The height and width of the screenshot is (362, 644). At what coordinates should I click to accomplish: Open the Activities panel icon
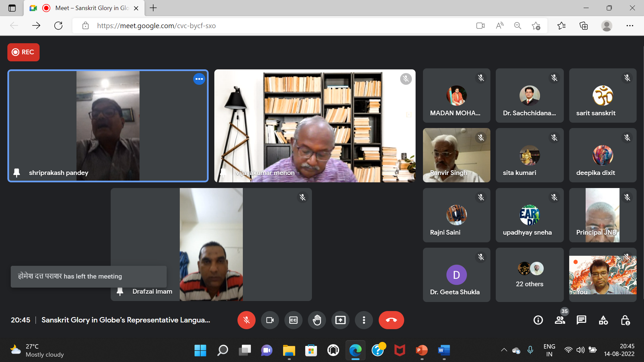(x=603, y=320)
